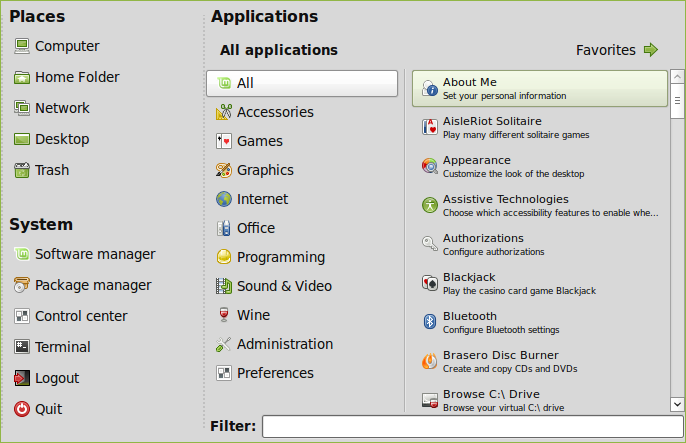Screen dimensions: 686x443
Task: Click the scrollbar up arrow
Action: pyautogui.click(x=677, y=77)
